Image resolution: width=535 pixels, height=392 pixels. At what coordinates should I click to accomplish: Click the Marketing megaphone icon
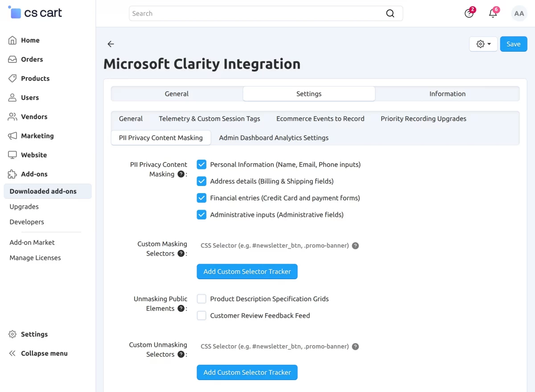pos(12,136)
